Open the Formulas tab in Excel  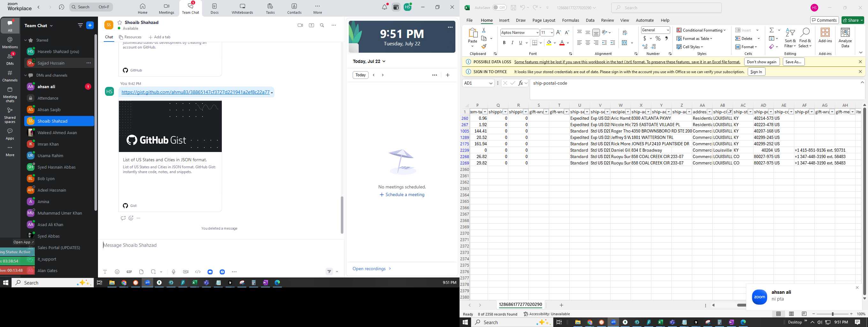coord(571,20)
